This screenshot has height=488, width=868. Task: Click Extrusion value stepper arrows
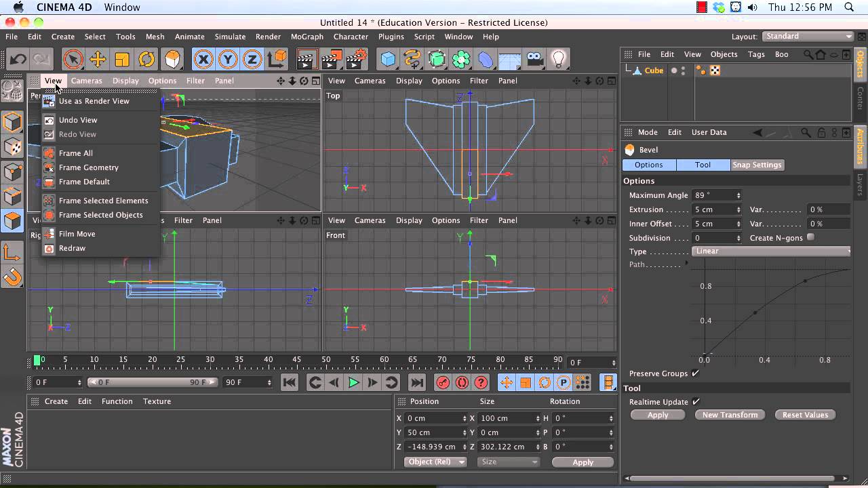coord(738,209)
